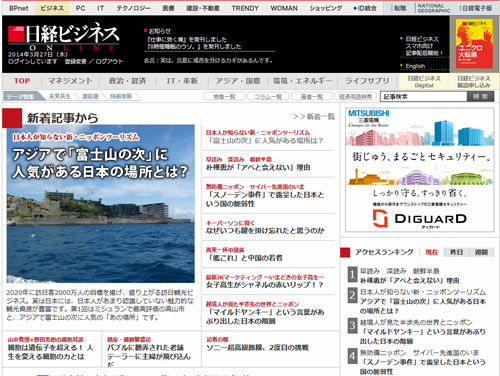500x376 pixels.
Task: Open the ショッピング link
Action: click(326, 8)
